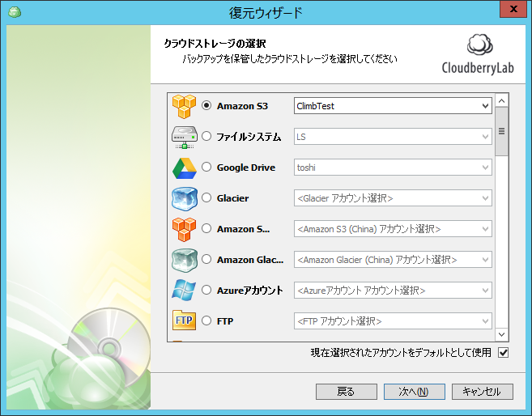Select the Azureアカウント radio button
This screenshot has height=416, width=532.
(206, 290)
